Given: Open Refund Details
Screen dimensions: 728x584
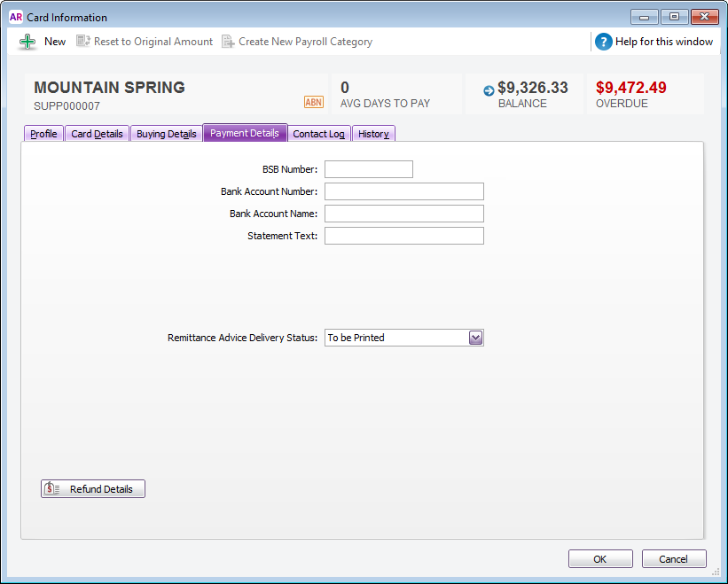Looking at the screenshot, I should point(93,489).
